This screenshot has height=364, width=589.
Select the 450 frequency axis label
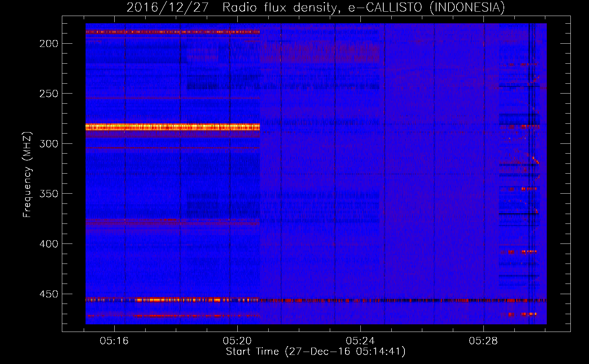(x=48, y=294)
